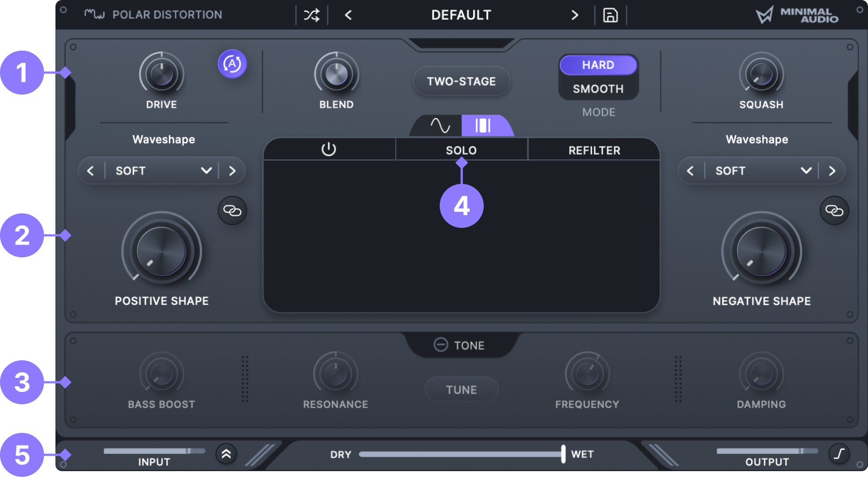This screenshot has width=868, height=483.
Task: Switch the mode to SMOOTH
Action: click(x=598, y=89)
